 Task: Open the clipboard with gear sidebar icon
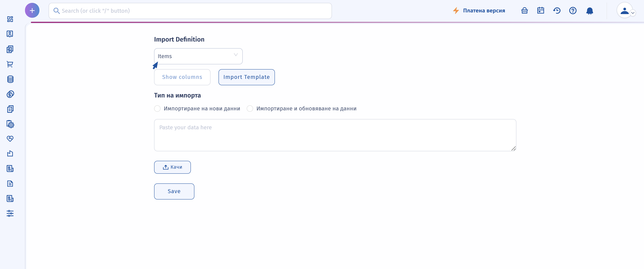10,124
